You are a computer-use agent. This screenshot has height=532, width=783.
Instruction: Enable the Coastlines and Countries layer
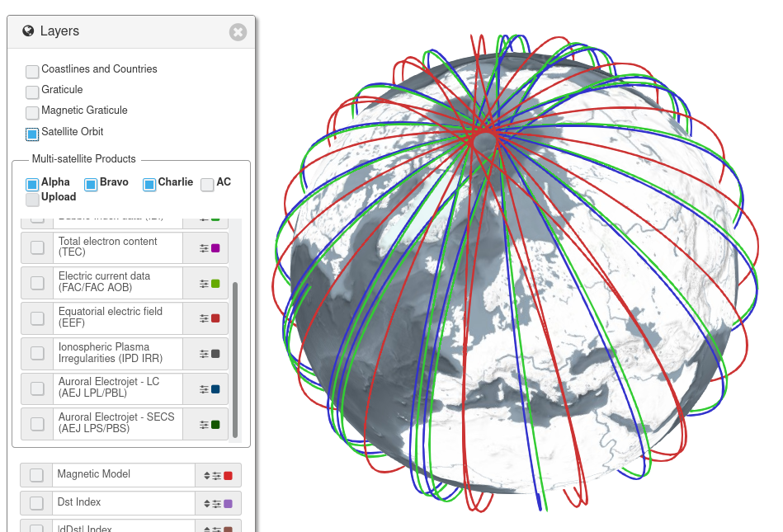coord(32,71)
